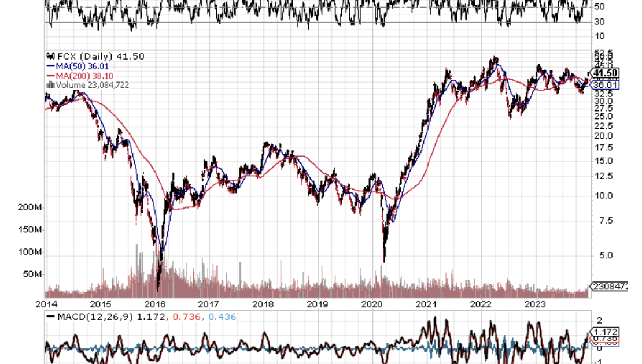
Task: Click the 30 level label on top oscillator axis
Action: (600, 21)
